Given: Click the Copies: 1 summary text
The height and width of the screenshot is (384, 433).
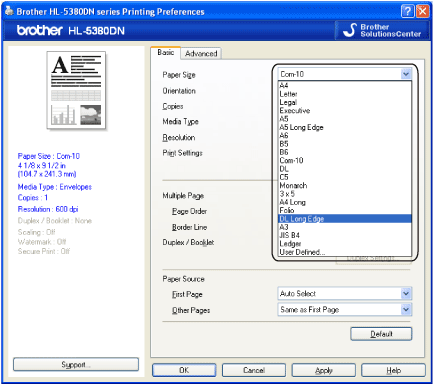Looking at the screenshot, I should 33,198.
